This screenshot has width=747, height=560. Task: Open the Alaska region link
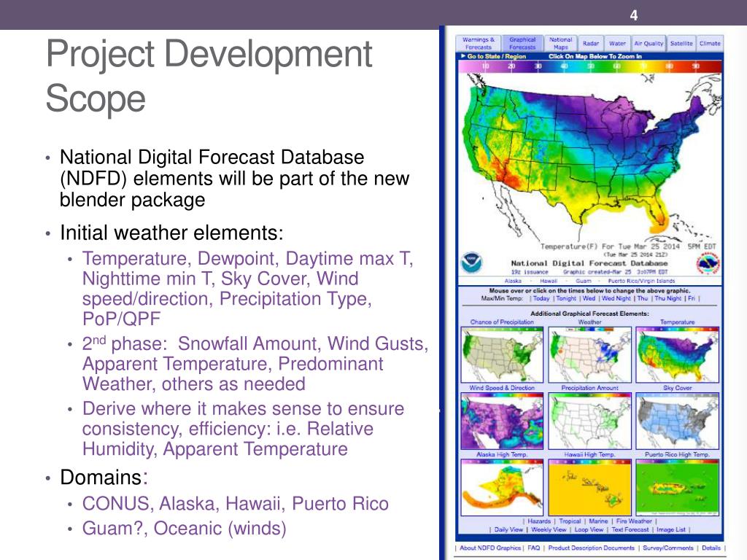pos(513,281)
